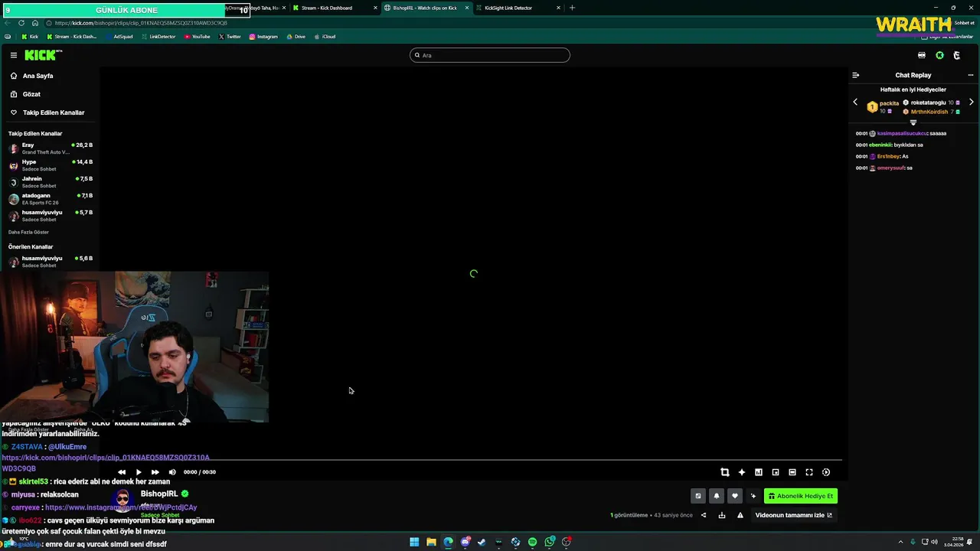Open a new browser tab

click(x=572, y=8)
